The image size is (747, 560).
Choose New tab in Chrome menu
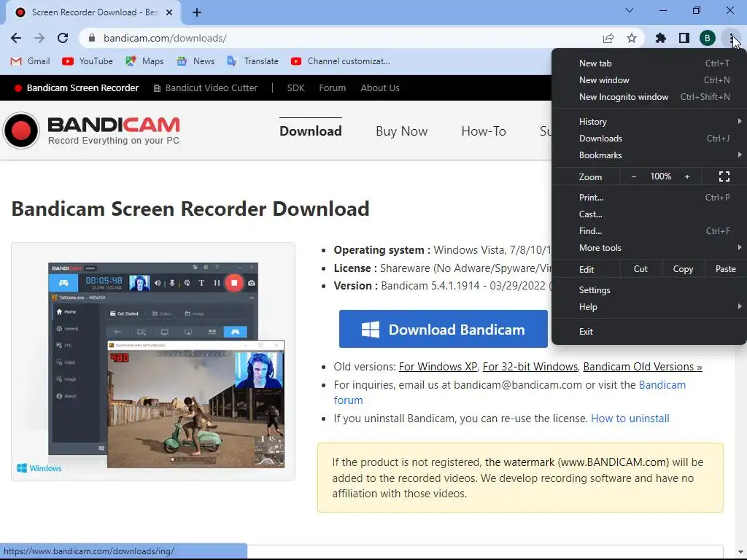click(649, 63)
